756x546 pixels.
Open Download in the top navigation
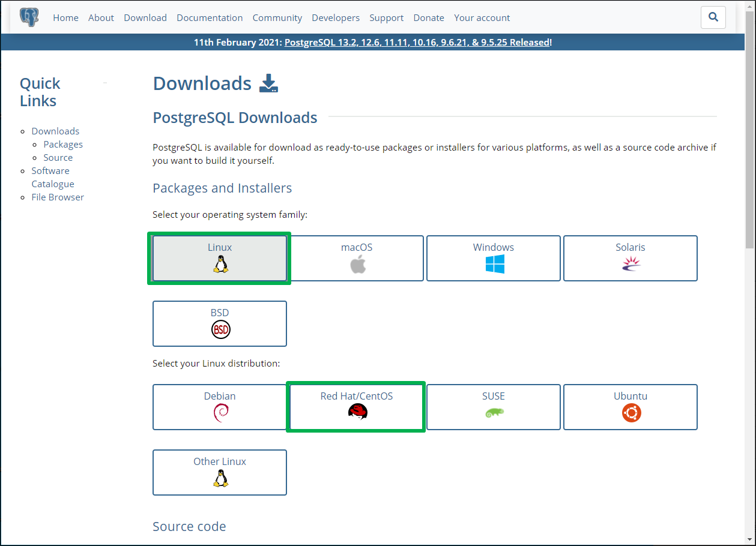tap(145, 18)
